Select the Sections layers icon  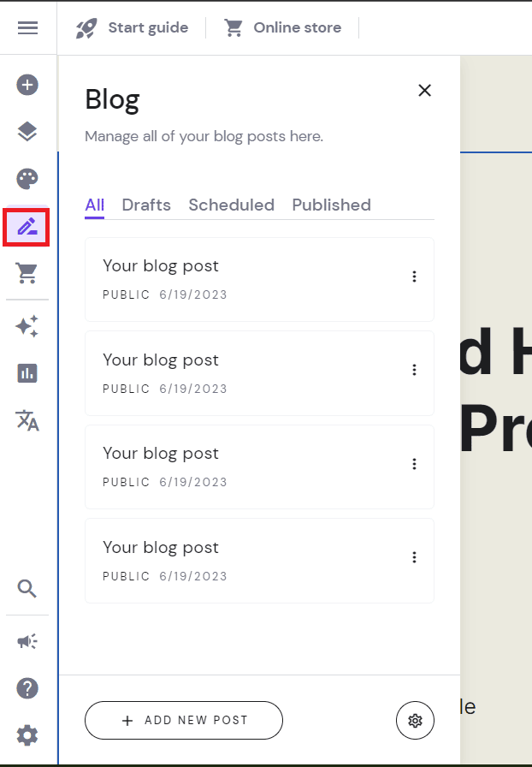27,132
